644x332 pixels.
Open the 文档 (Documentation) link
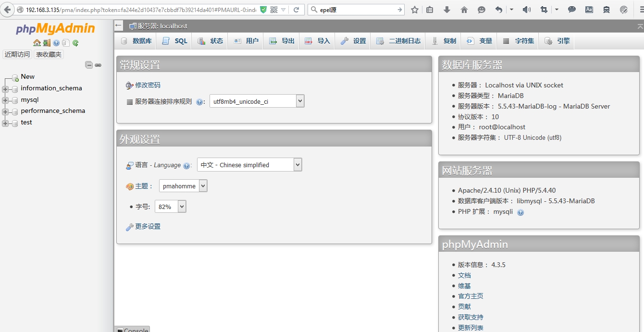[464, 275]
